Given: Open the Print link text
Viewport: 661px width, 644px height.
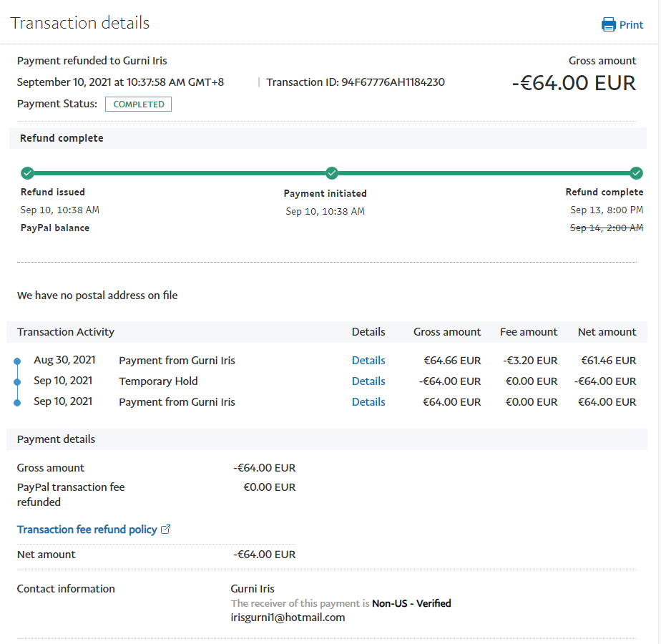Looking at the screenshot, I should click(x=631, y=25).
